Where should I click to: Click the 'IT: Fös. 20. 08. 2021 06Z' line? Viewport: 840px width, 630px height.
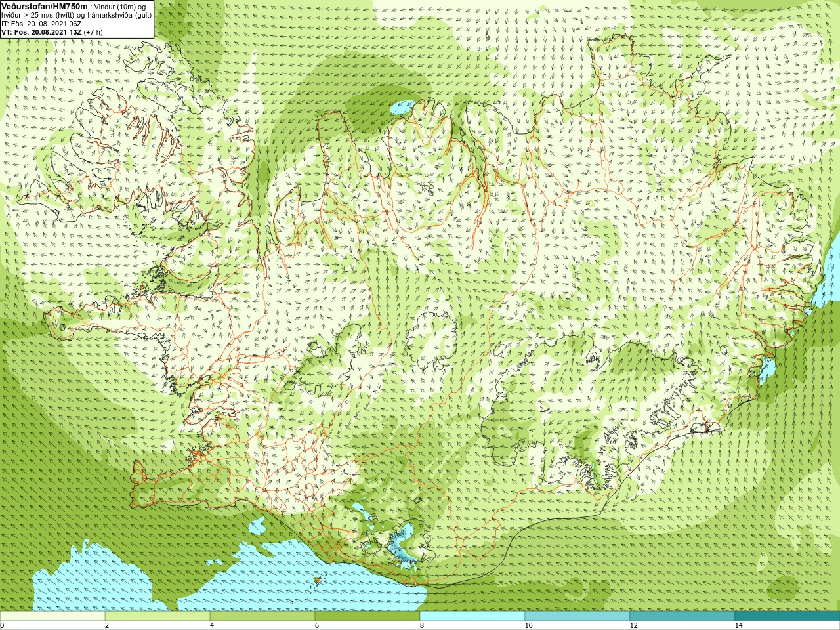click(41, 24)
